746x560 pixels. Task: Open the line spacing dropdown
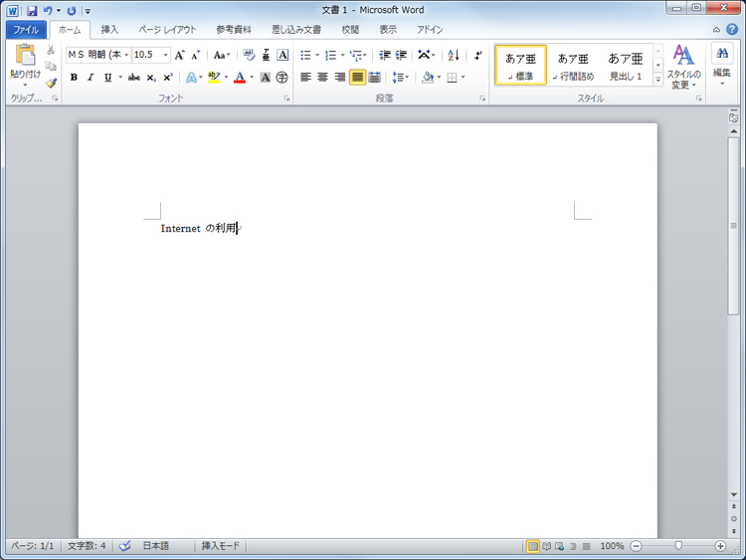tap(400, 77)
